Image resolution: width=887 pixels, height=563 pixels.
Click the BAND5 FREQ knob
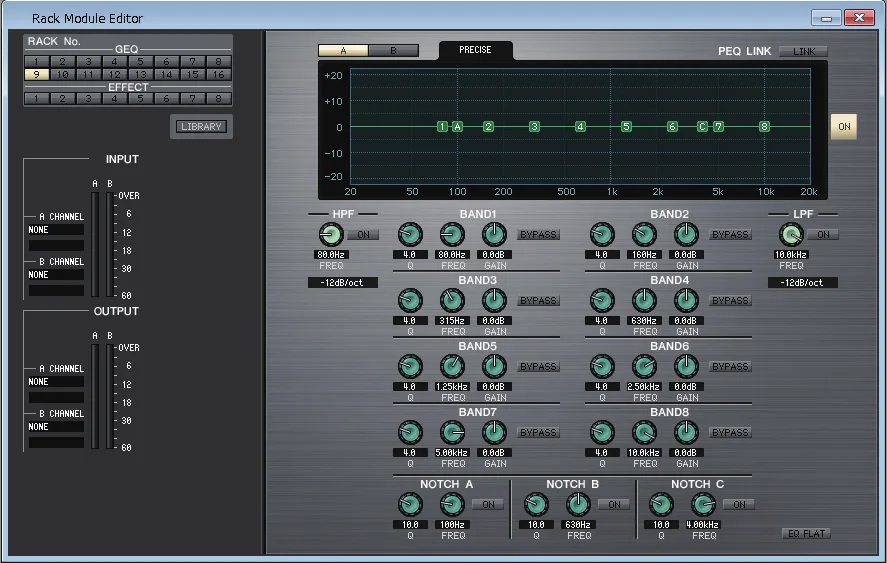pos(452,367)
